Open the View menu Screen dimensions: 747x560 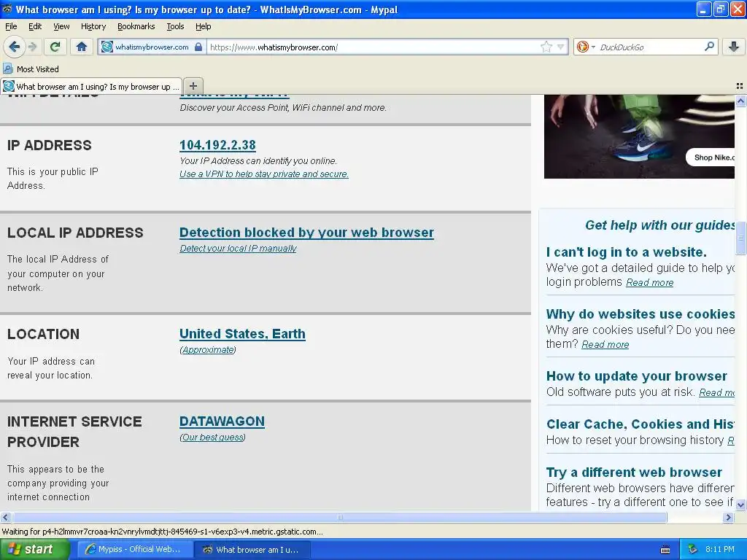61,27
